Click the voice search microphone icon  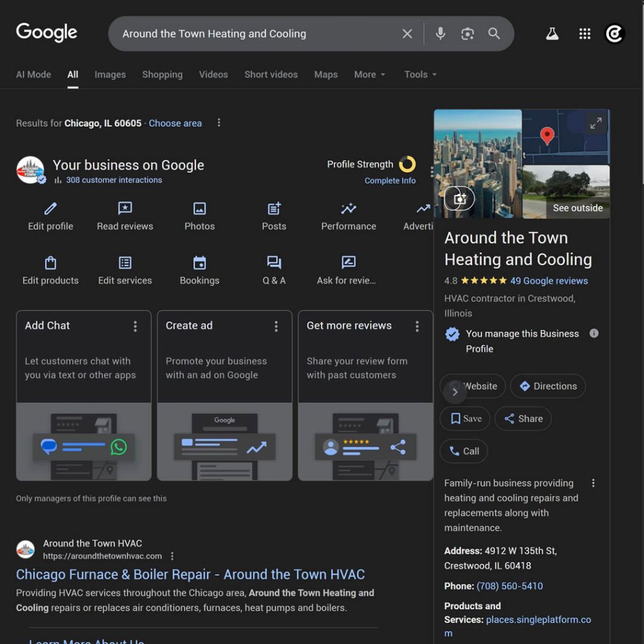click(x=440, y=34)
